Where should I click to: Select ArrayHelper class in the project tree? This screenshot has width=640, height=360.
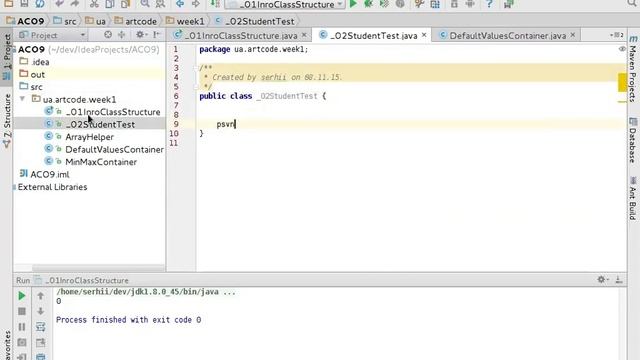point(89,137)
